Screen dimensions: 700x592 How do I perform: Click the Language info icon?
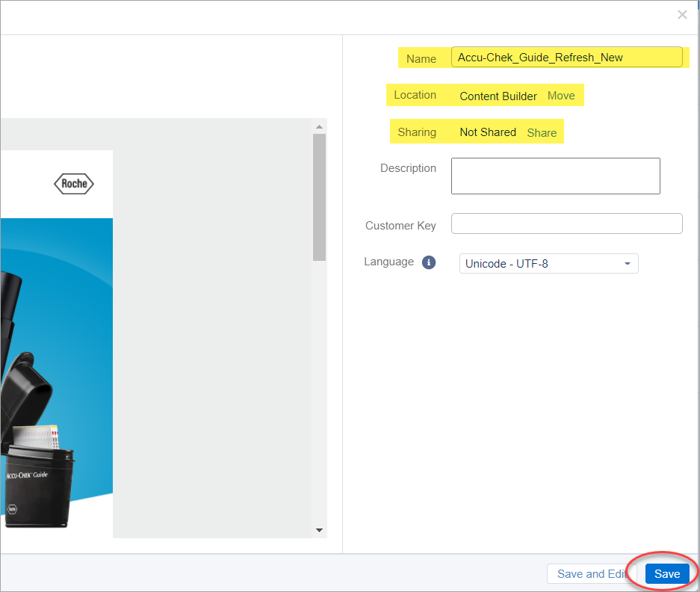pyautogui.click(x=429, y=262)
